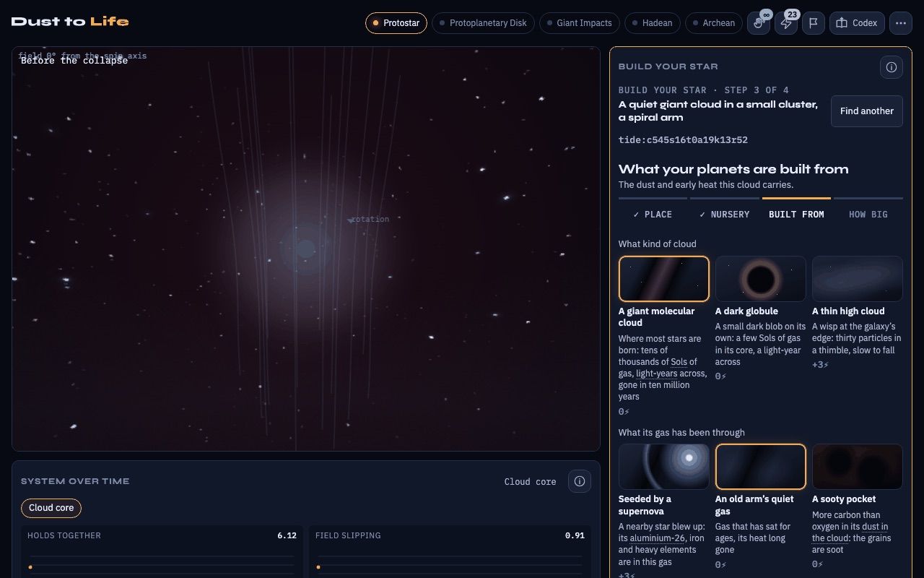Click the hand icon with infinity badge
Screen dimensions: 924x578
point(758,23)
